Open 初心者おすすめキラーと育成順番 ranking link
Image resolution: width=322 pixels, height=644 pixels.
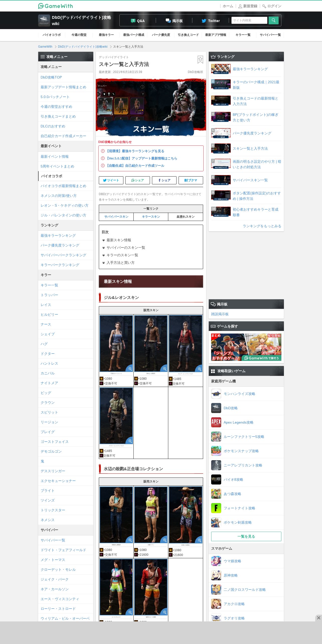pyautogui.click(x=256, y=212)
